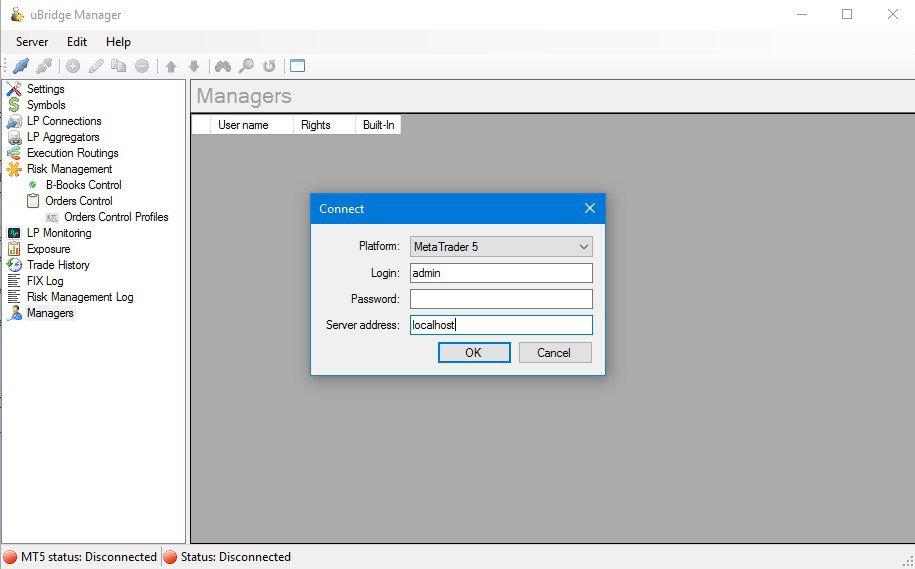This screenshot has height=569, width=915.
Task: Click the User name column header
Action: (243, 125)
